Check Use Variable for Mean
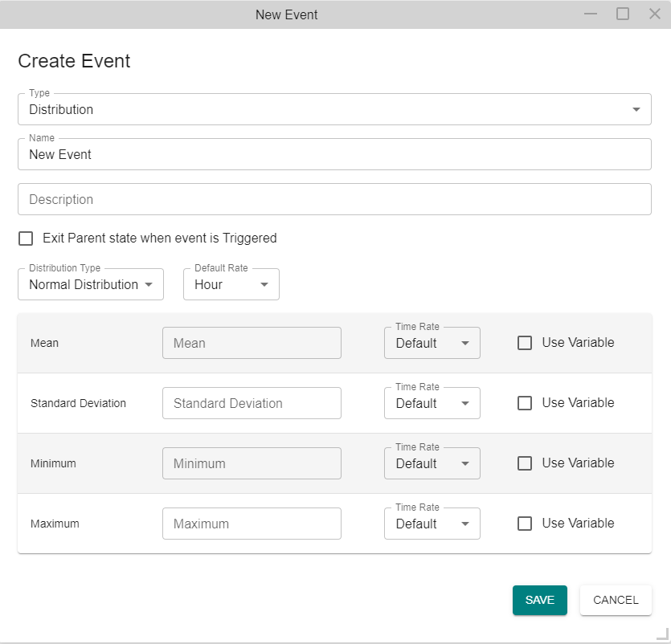Screen dimensions: 671x644 [x=525, y=343]
